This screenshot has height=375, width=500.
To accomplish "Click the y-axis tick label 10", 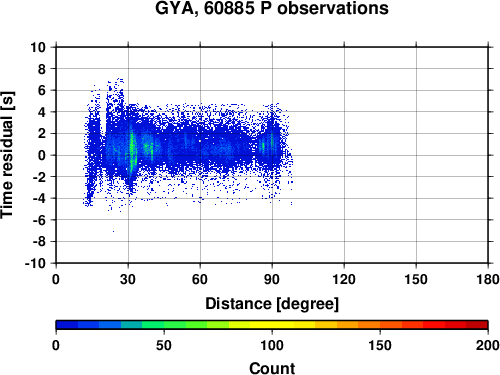I will click(x=38, y=47).
